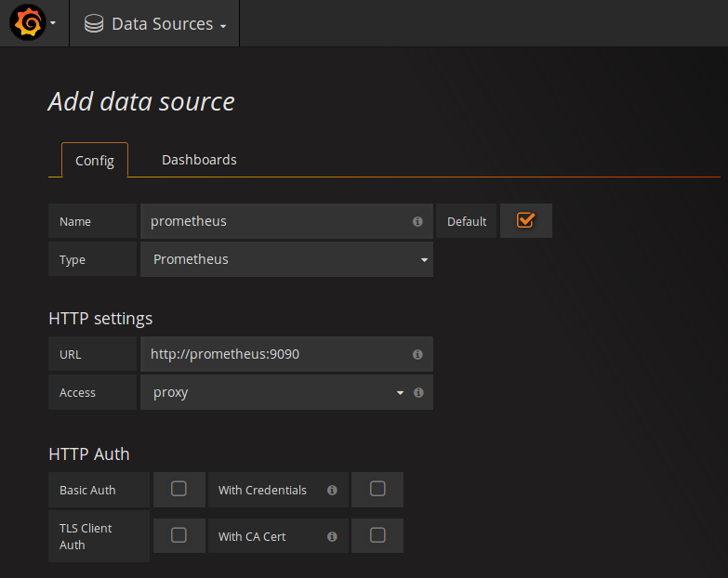Click the HTTP settings heading
The width and height of the screenshot is (728, 578).
[x=100, y=319]
